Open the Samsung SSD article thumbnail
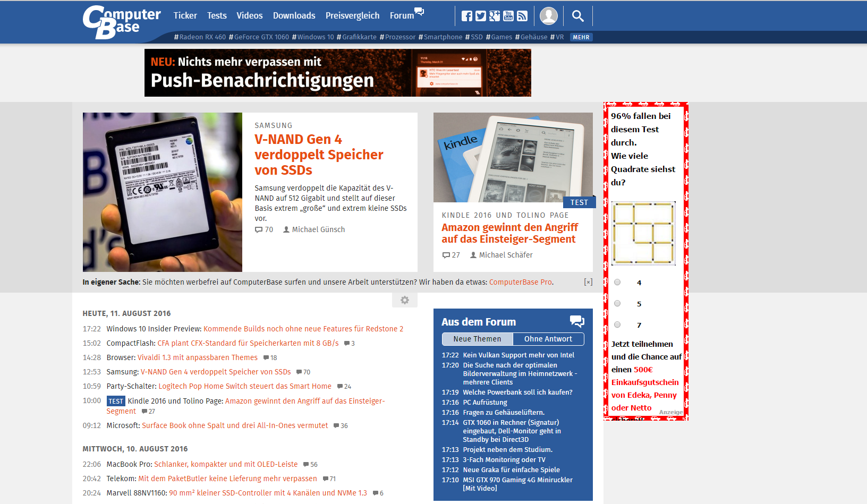 pos(163,192)
